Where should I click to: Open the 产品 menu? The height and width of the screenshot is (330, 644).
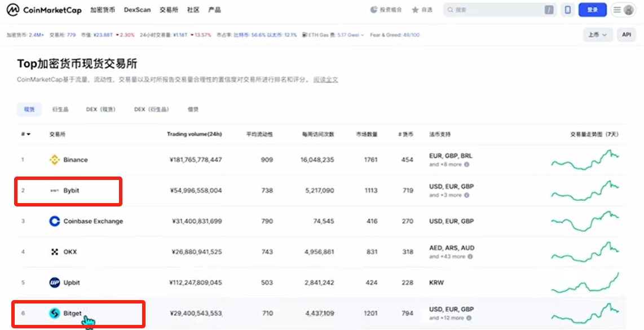click(x=214, y=10)
